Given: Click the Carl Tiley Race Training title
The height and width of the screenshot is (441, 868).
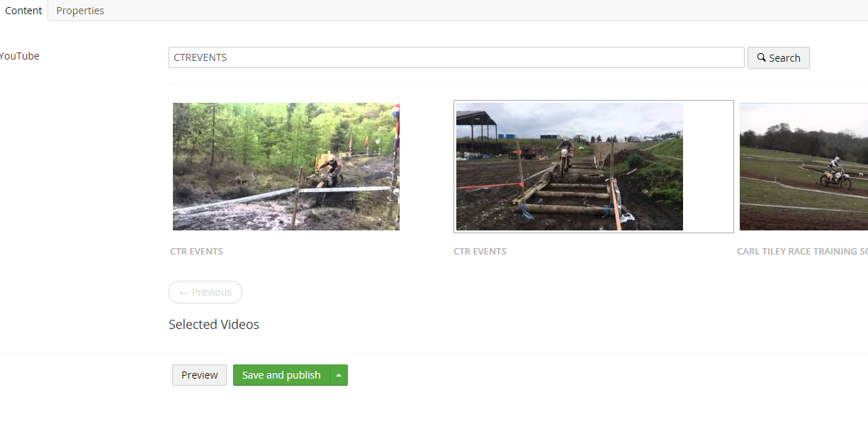Looking at the screenshot, I should 801,252.
